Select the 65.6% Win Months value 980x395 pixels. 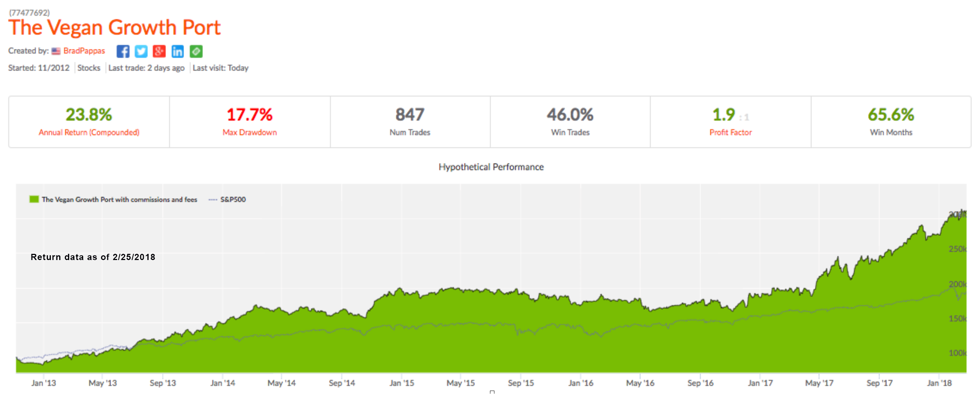tap(891, 115)
